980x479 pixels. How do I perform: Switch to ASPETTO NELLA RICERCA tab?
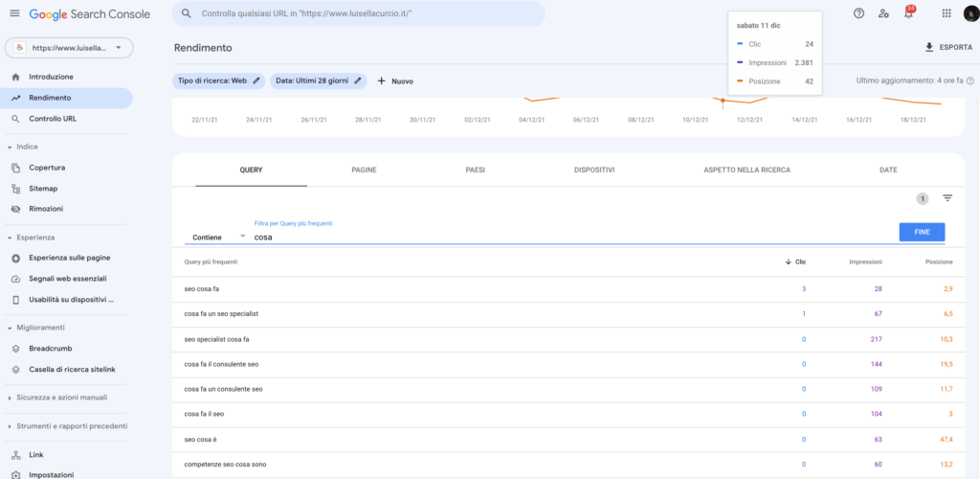click(746, 171)
